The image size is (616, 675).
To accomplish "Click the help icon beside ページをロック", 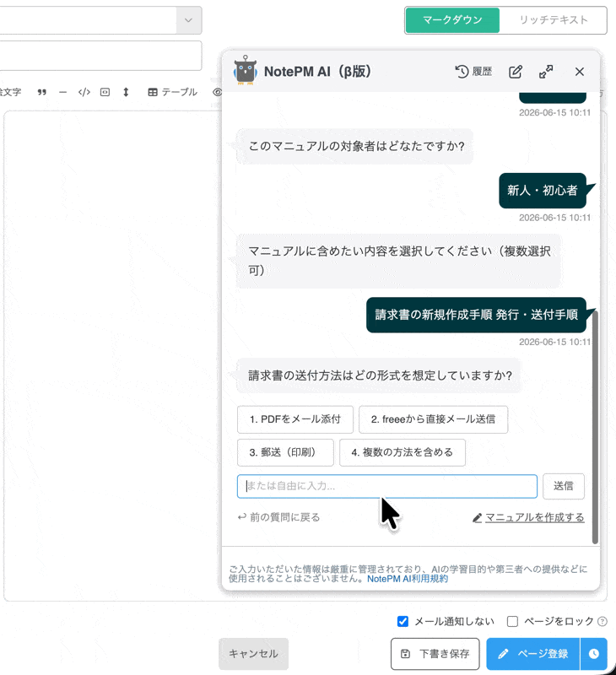I will point(602,621).
